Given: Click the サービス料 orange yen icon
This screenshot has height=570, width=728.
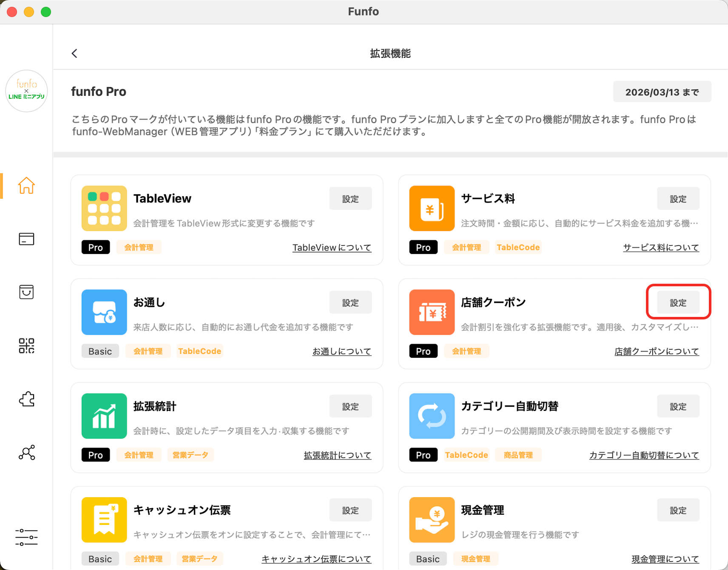Looking at the screenshot, I should [432, 208].
